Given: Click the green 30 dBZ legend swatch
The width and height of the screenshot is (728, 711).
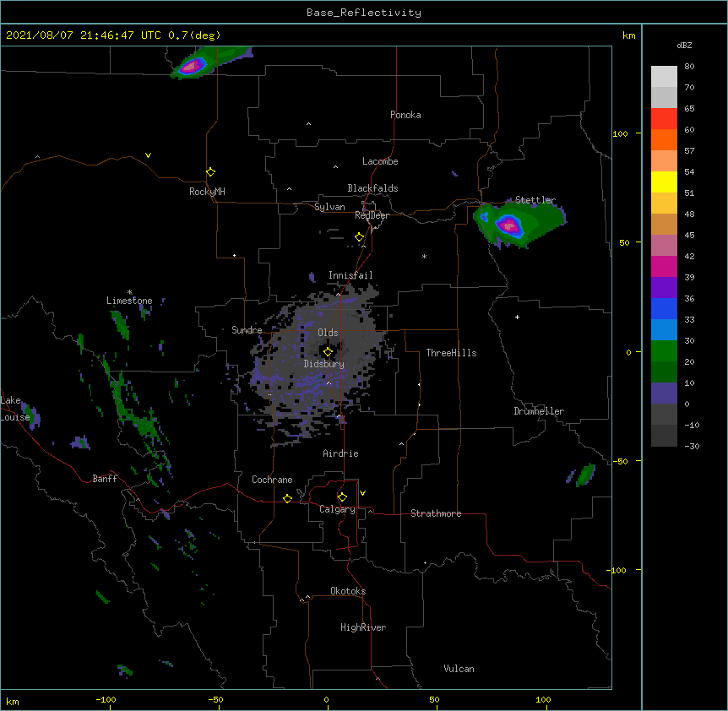Looking at the screenshot, I should [x=664, y=351].
